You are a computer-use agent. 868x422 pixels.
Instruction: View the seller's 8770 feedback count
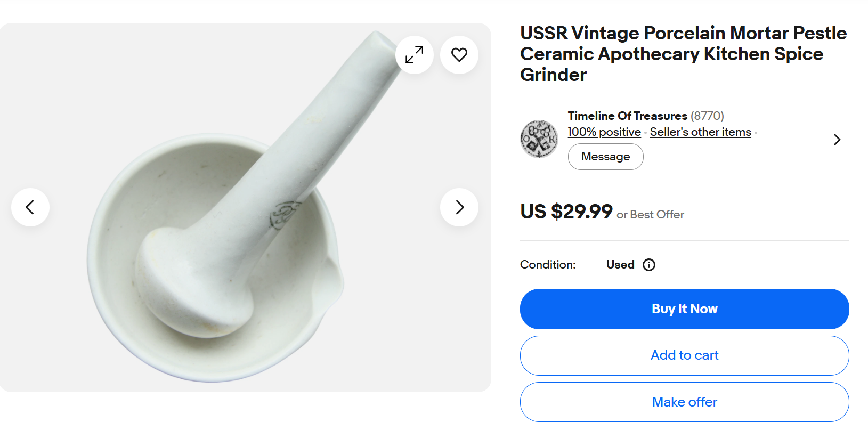click(707, 116)
